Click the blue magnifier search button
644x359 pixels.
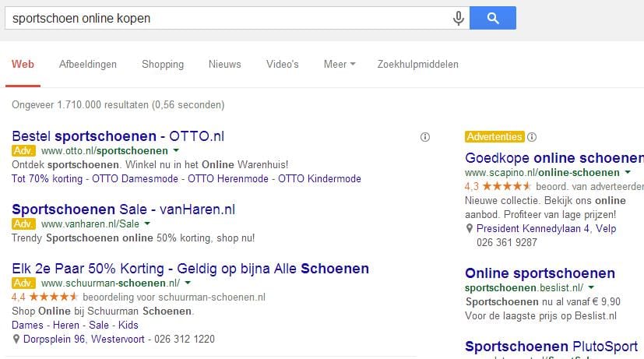pos(493,18)
